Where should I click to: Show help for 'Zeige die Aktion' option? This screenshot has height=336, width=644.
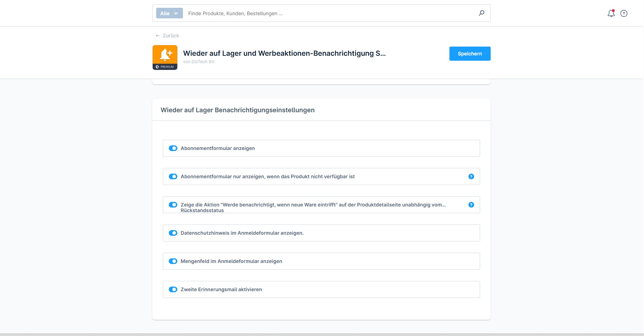pos(471,205)
